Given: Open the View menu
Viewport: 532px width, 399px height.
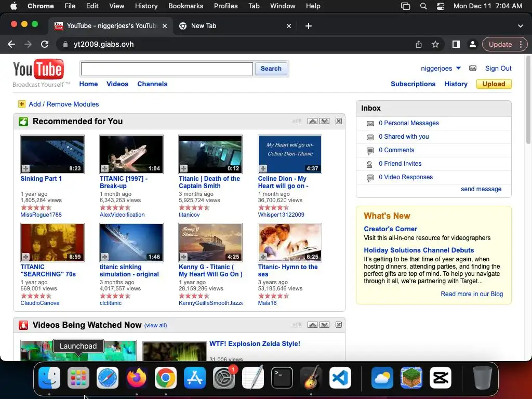Looking at the screenshot, I should (x=117, y=6).
